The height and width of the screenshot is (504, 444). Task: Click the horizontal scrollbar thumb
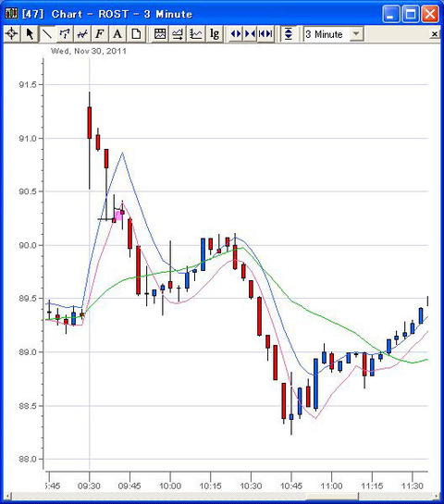click(x=332, y=496)
